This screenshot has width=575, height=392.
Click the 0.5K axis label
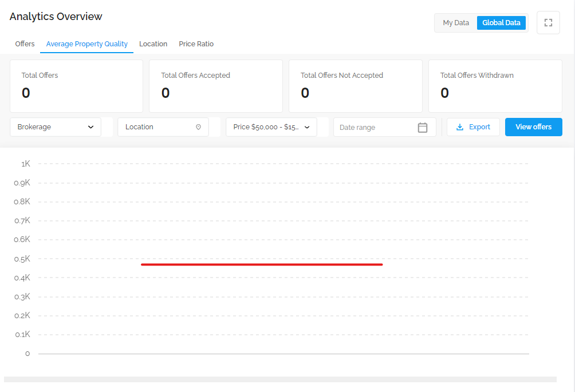(22, 259)
